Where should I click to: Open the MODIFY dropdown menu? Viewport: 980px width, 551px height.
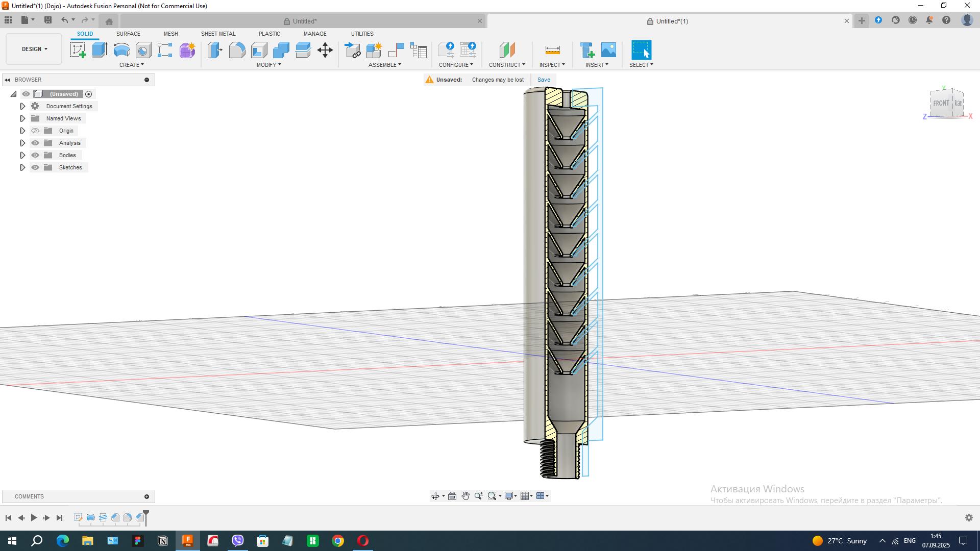pyautogui.click(x=268, y=65)
